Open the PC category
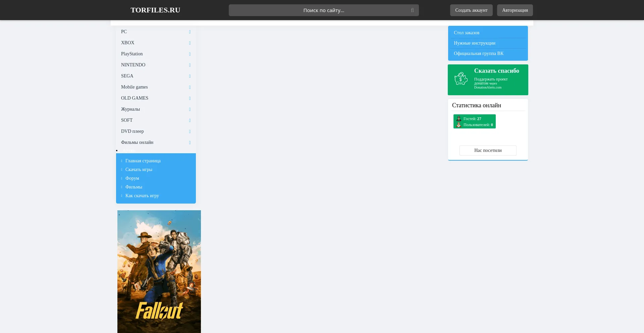 [124, 32]
